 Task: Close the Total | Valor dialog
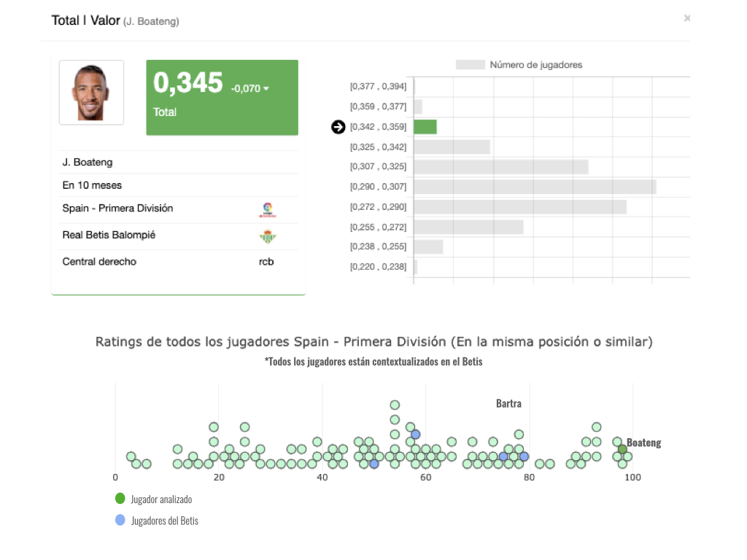click(x=686, y=19)
